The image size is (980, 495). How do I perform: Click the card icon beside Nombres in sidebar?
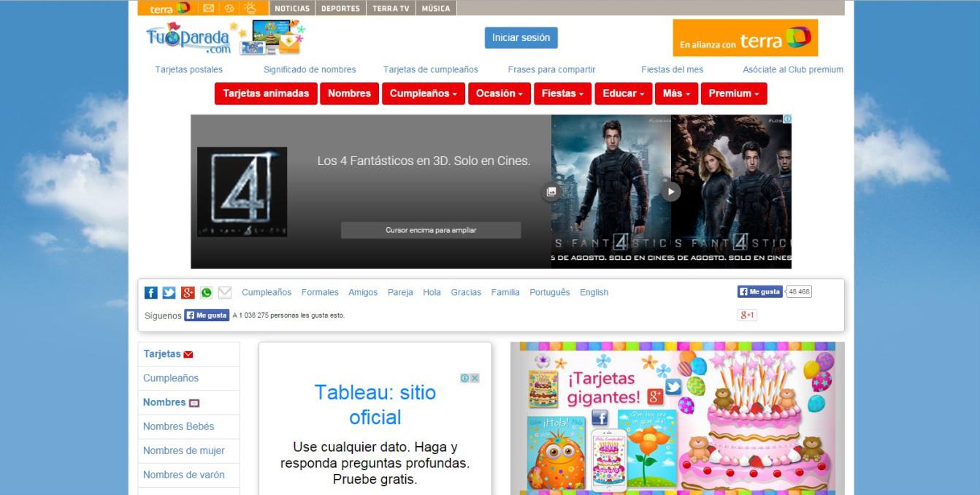click(194, 403)
